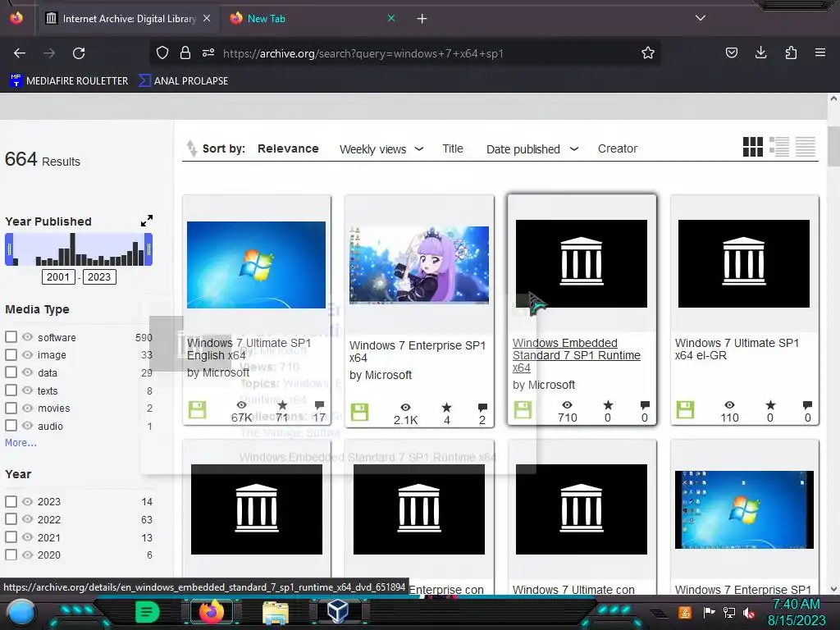Switch to Internet Archive tab
The image size is (840, 630).
pyautogui.click(x=129, y=18)
